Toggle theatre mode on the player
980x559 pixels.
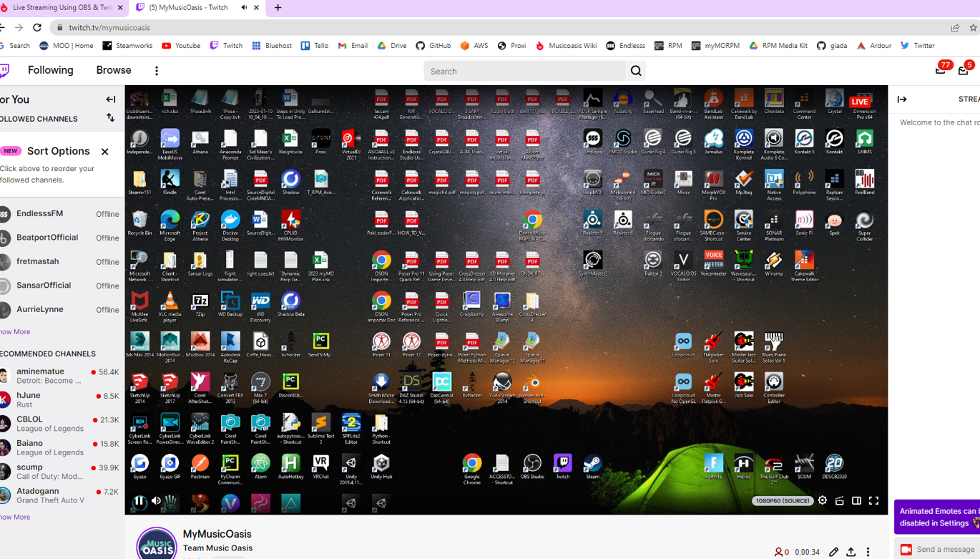tap(856, 501)
